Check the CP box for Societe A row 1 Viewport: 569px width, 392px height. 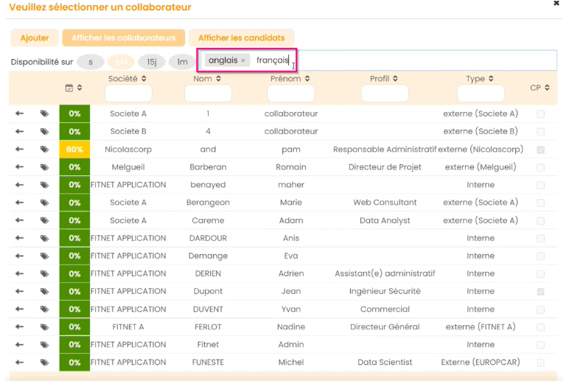click(541, 114)
